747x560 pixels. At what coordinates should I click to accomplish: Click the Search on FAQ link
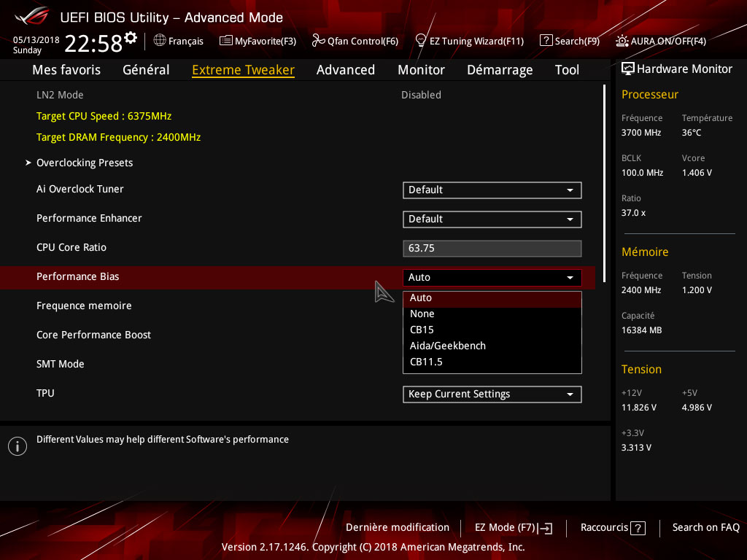(x=705, y=527)
